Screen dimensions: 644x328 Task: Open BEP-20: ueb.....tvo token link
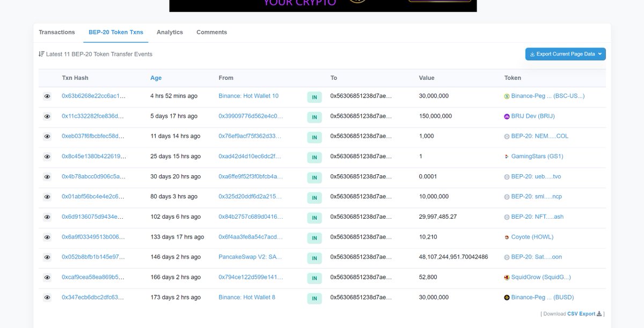click(536, 176)
